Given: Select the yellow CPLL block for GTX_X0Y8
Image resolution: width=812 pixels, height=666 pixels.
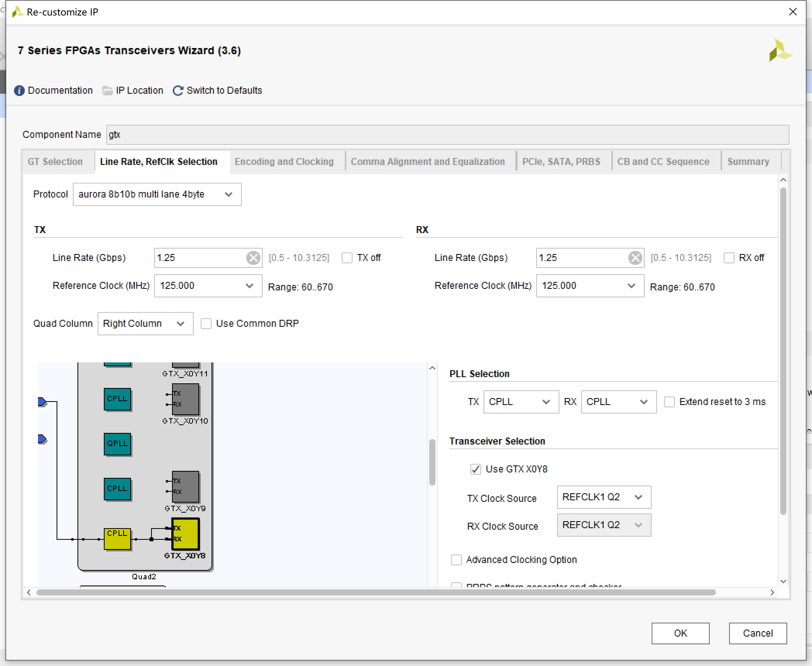Looking at the screenshot, I should click(x=117, y=539).
